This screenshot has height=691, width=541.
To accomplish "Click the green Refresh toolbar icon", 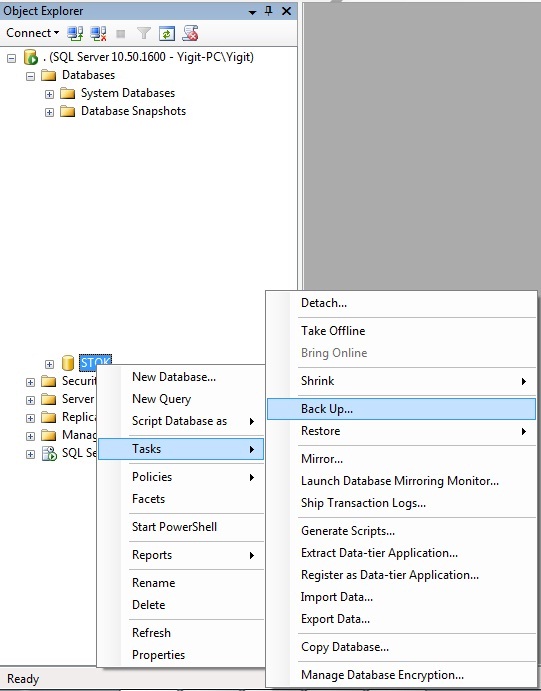I will point(167,33).
